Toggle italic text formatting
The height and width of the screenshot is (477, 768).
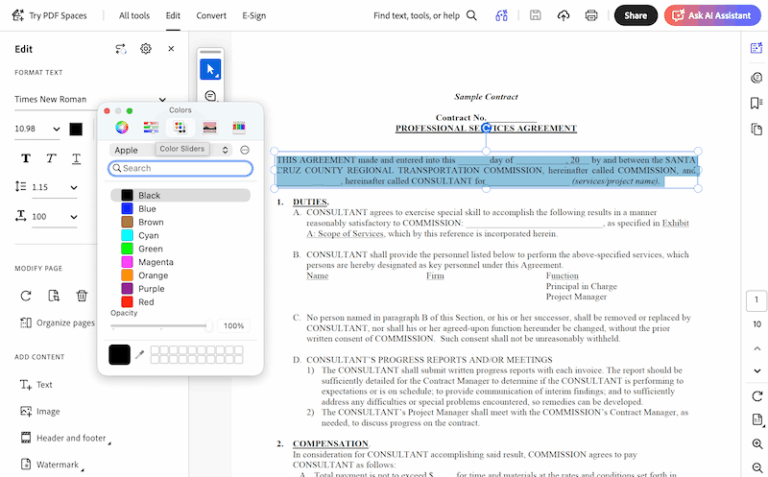51,158
